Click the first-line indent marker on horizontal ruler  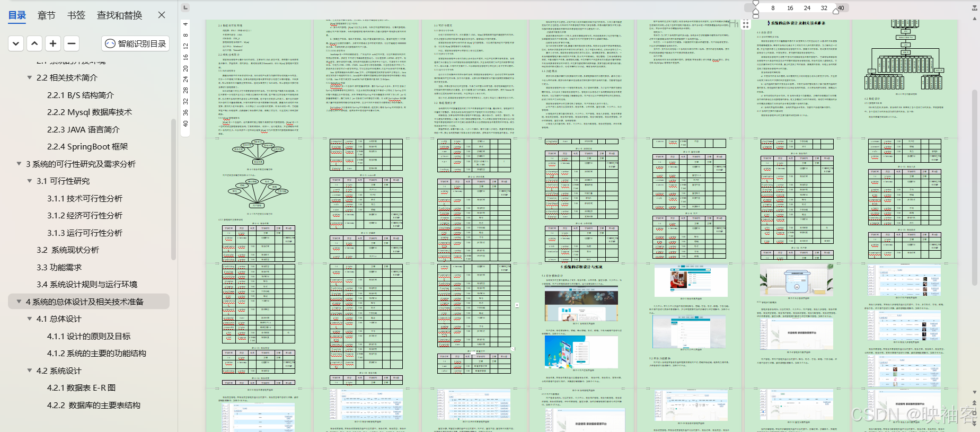756,3
